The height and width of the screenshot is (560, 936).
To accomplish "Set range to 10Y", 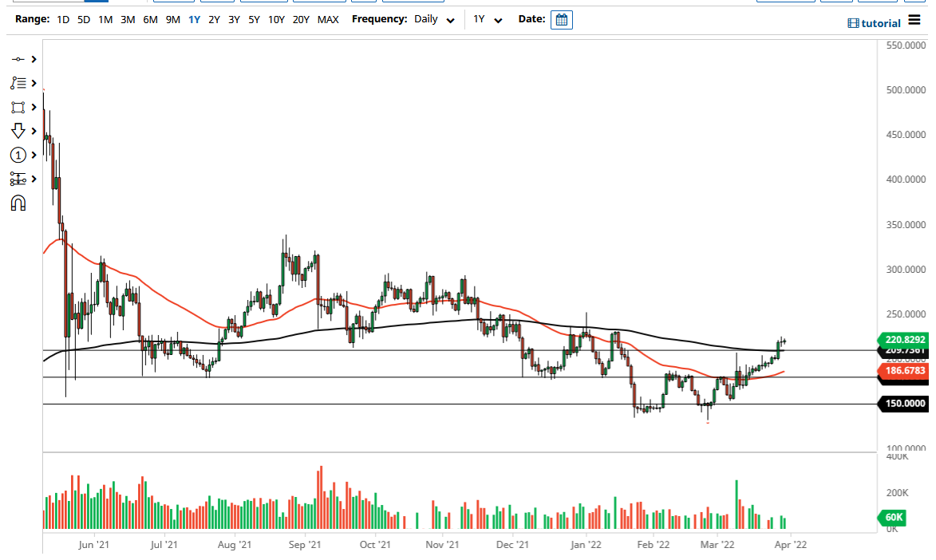I will [x=276, y=20].
